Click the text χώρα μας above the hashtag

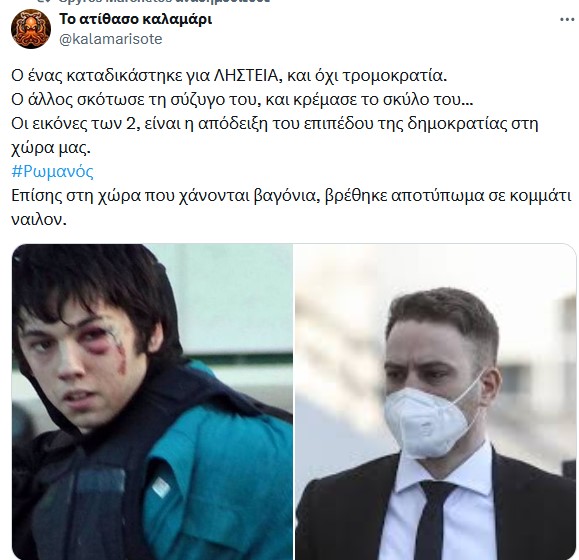51,148
